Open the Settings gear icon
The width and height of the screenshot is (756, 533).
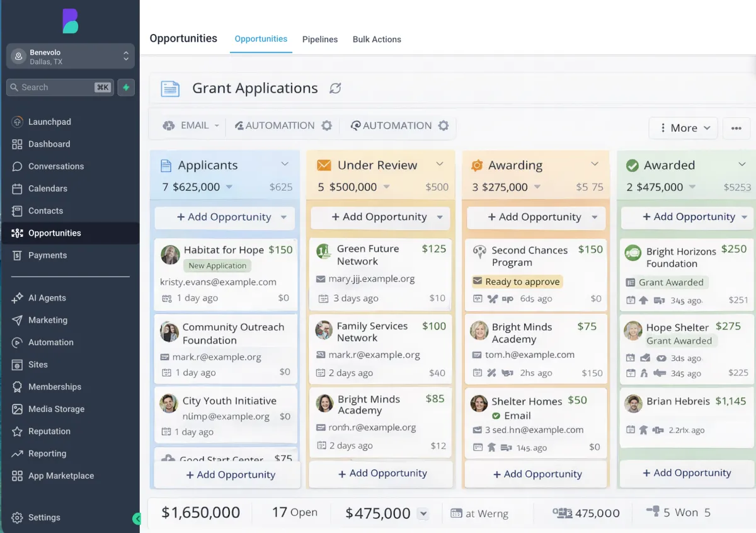[18, 517]
